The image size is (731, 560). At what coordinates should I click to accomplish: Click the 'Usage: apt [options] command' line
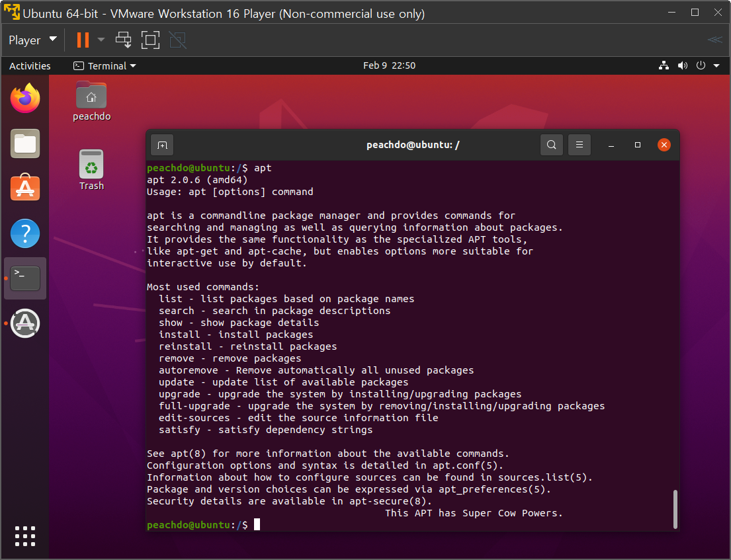[230, 192]
